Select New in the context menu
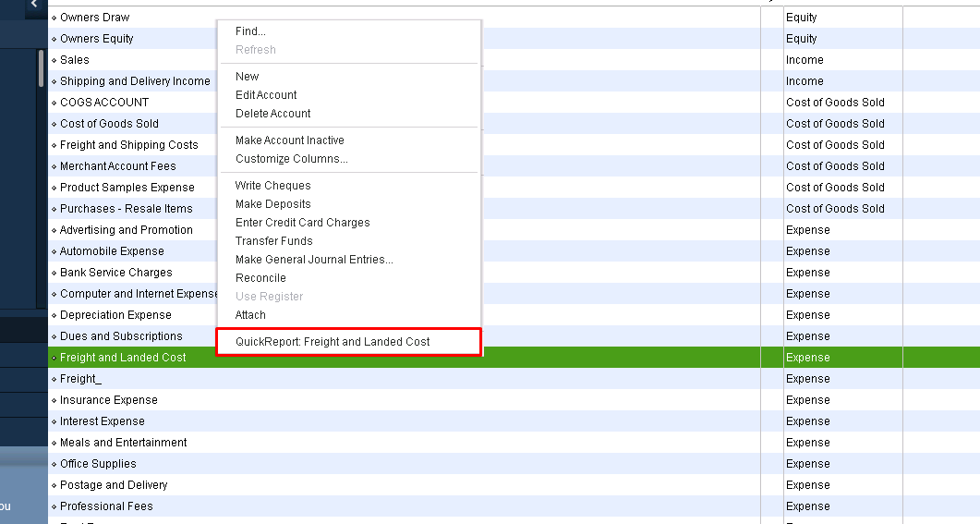 (x=248, y=77)
